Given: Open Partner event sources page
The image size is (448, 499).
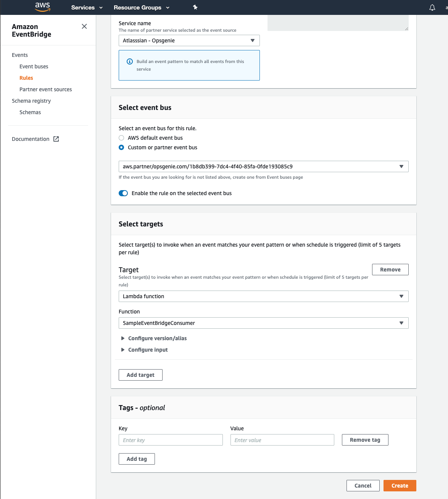Looking at the screenshot, I should 46,89.
